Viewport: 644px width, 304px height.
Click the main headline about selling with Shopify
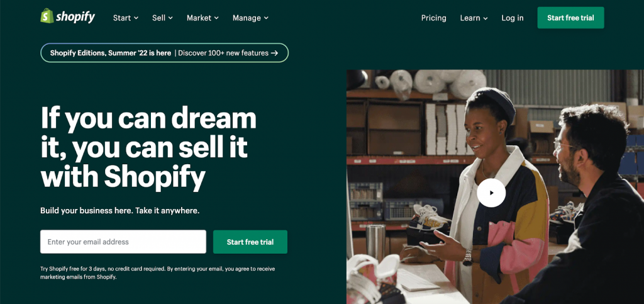[x=148, y=149]
